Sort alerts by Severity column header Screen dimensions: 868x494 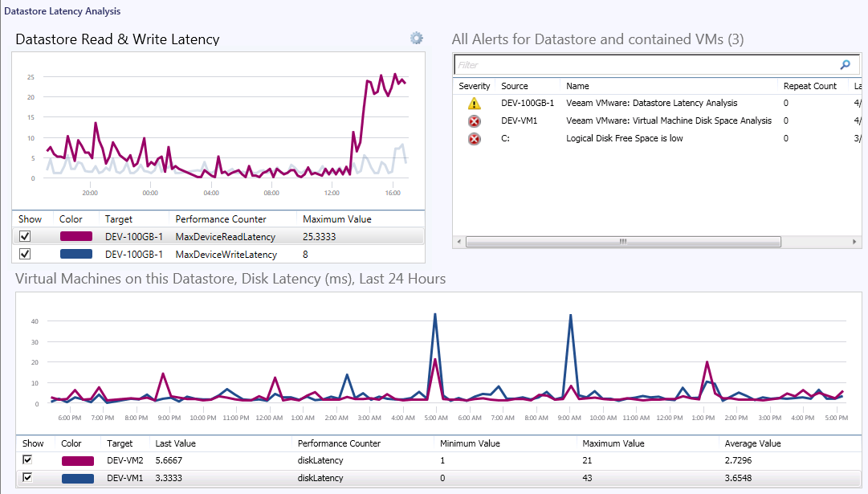(x=474, y=86)
